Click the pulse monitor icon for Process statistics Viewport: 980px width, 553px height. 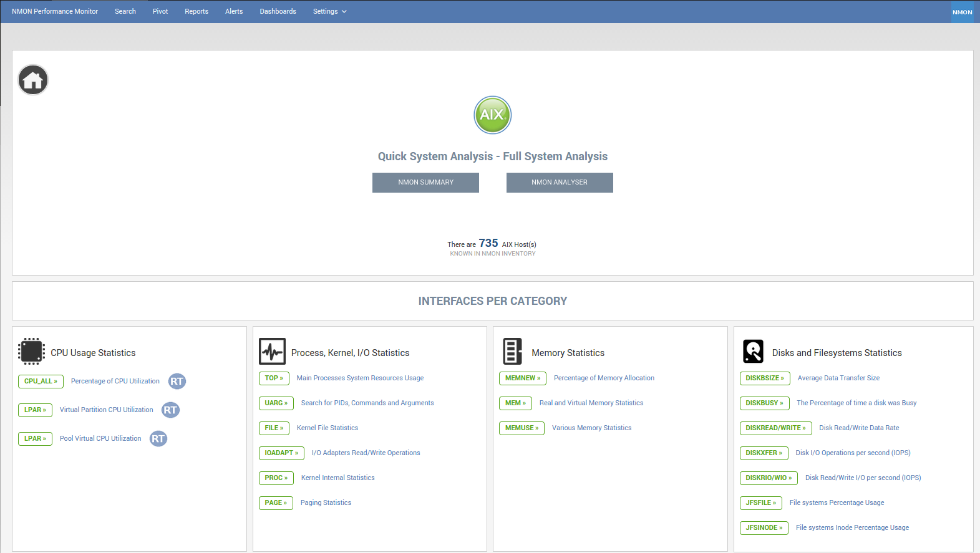(x=272, y=352)
